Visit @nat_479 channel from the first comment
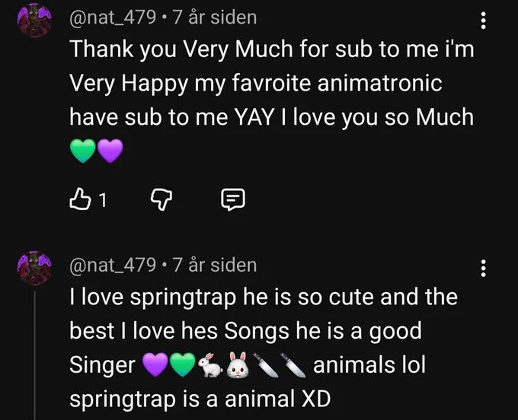The width and height of the screenshot is (518, 420). tap(112, 17)
